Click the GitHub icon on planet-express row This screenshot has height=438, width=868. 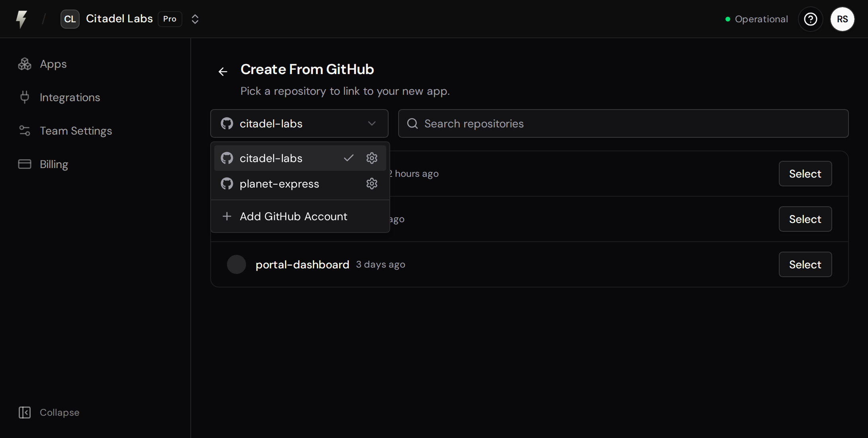[x=227, y=184]
